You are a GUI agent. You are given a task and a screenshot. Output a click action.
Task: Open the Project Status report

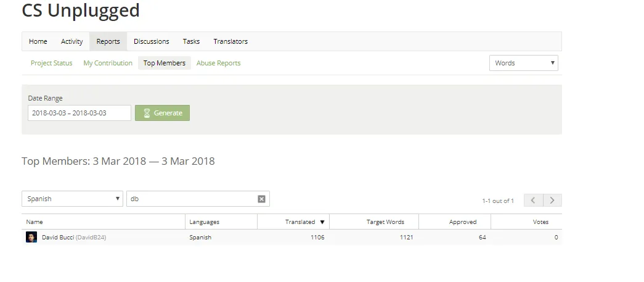[x=51, y=63]
